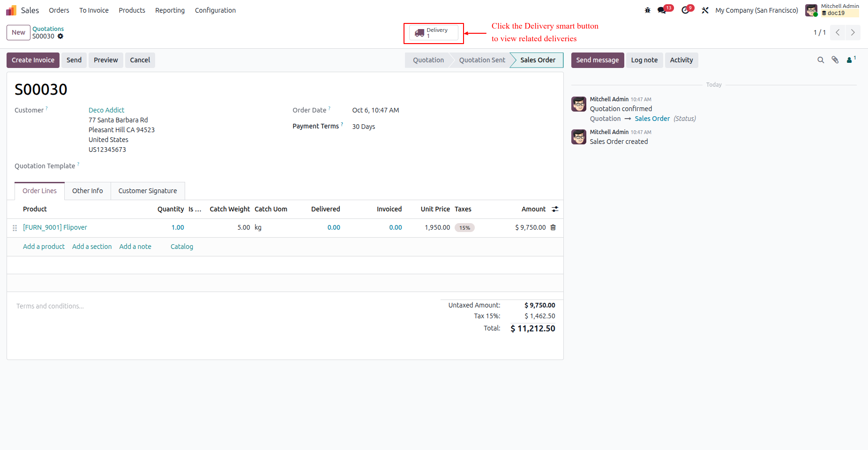Image resolution: width=868 pixels, height=450 pixels.
Task: Delete the Flipover order line
Action: pos(553,227)
